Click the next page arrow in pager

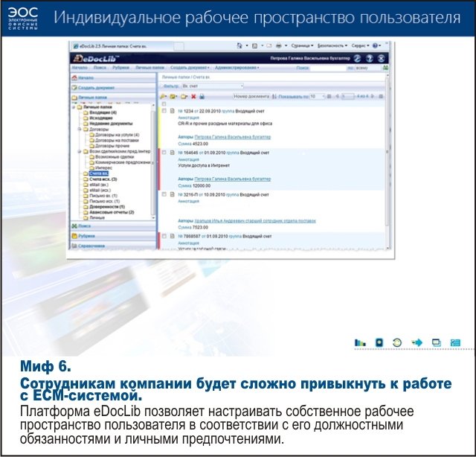(x=373, y=96)
